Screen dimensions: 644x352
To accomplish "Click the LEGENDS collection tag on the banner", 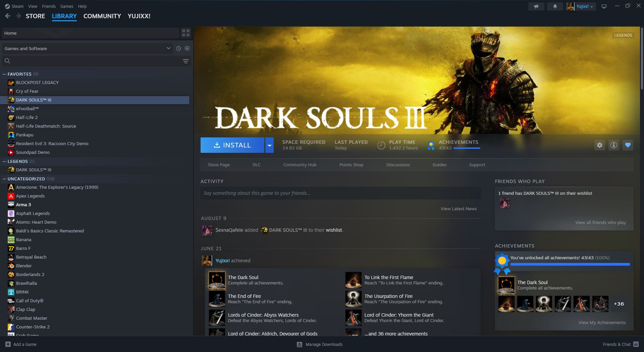I will 623,35.
